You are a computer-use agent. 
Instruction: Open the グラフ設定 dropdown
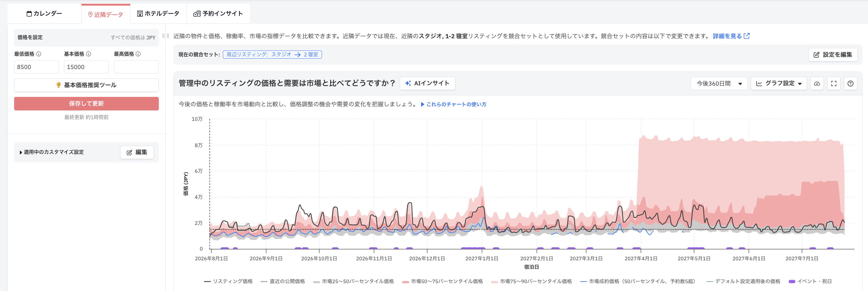pyautogui.click(x=779, y=83)
